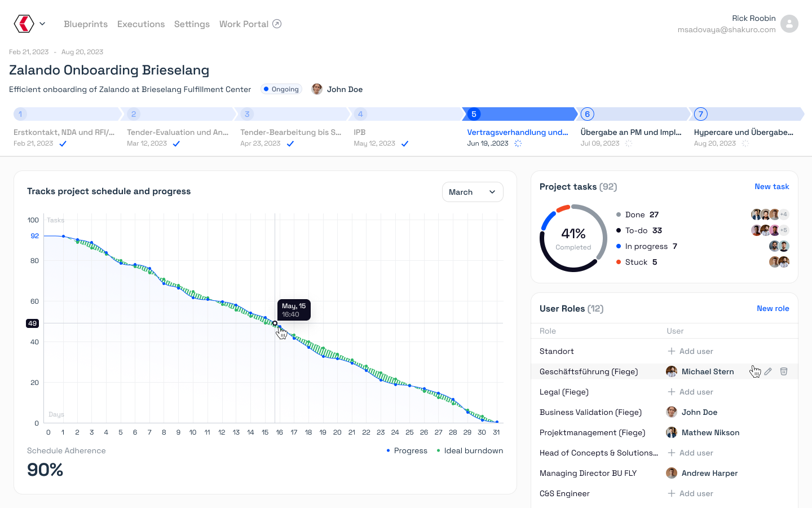Viewport: 812px width, 508px height.
Task: Click the 41% completed progress ring
Action: pyautogui.click(x=573, y=238)
